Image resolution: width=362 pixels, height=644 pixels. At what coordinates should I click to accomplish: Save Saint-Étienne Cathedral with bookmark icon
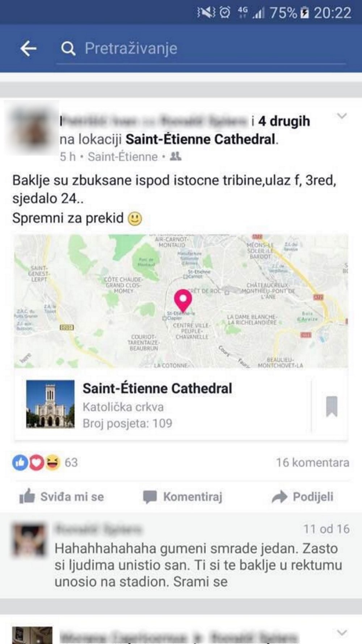tap(332, 406)
